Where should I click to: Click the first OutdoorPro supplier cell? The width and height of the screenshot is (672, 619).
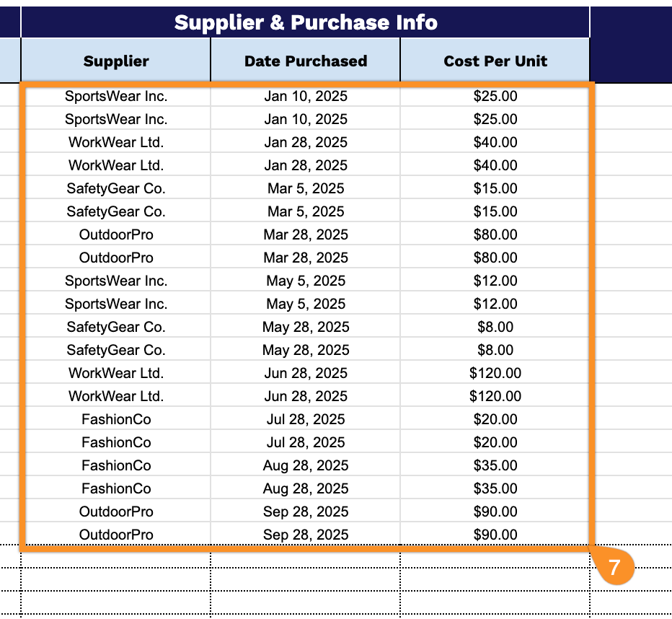(115, 234)
